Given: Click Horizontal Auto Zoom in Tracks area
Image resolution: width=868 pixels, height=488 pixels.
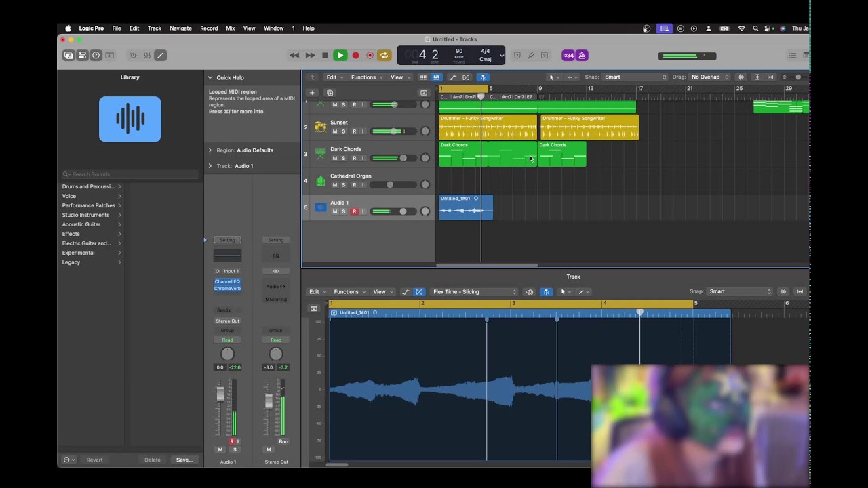Looking at the screenshot, I should click(x=770, y=77).
